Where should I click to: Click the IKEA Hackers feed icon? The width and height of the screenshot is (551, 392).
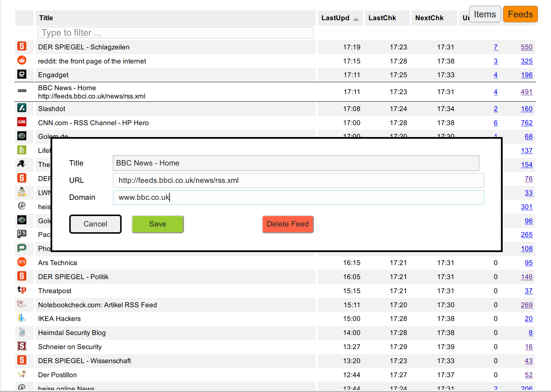[x=22, y=318]
